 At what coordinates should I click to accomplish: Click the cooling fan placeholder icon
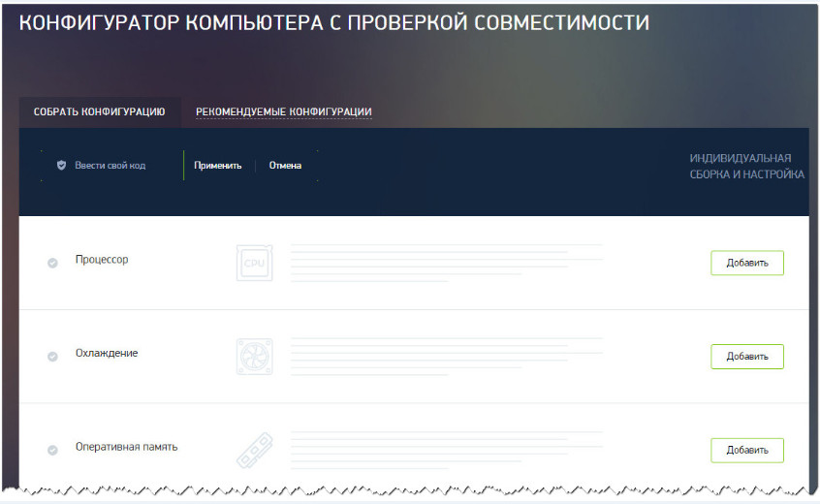pos(254,357)
